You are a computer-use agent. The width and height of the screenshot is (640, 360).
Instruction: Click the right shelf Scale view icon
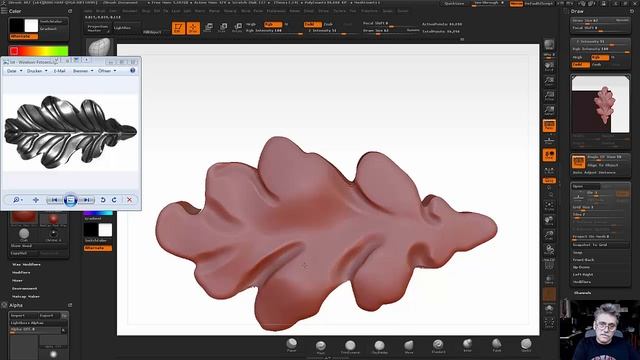pyautogui.click(x=549, y=235)
